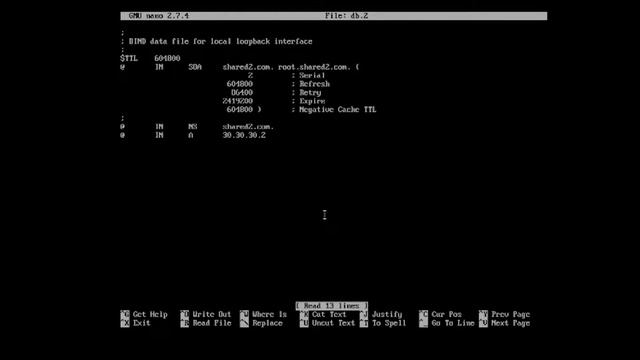Viewport: 640px width, 360px height.
Task: Click the 'A' record type text
Action: coord(191,135)
